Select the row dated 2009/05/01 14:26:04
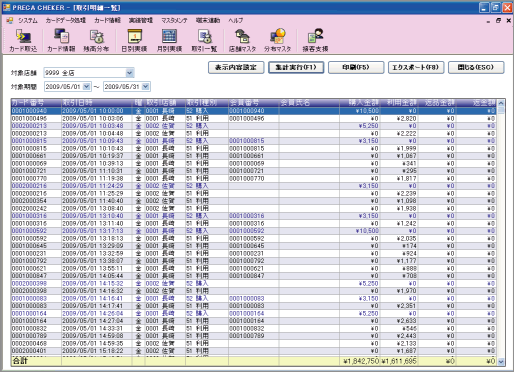Screen dimensions: 514x372 click(254, 313)
